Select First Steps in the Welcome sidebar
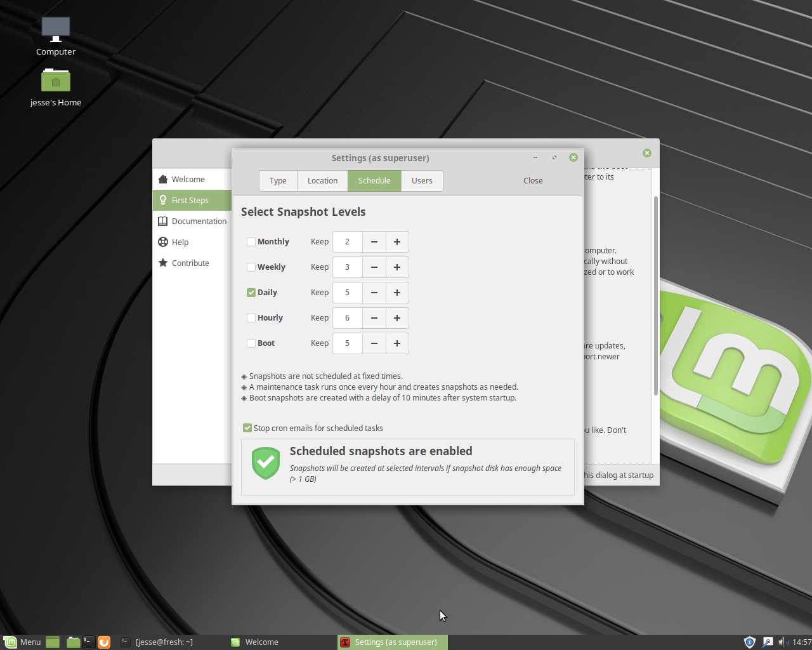 192,201
